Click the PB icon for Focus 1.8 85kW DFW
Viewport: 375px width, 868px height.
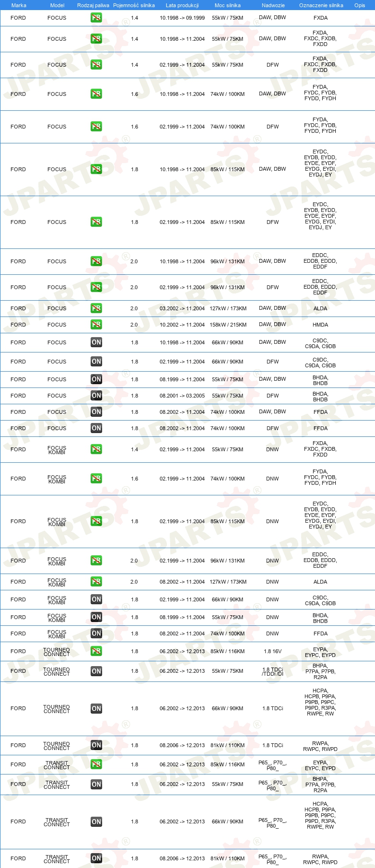click(x=96, y=222)
